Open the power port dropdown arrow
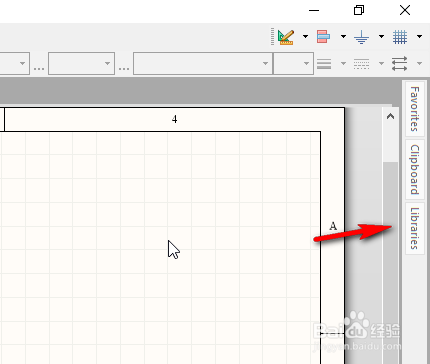Image resolution: width=430 pixels, height=364 pixels. [x=381, y=37]
